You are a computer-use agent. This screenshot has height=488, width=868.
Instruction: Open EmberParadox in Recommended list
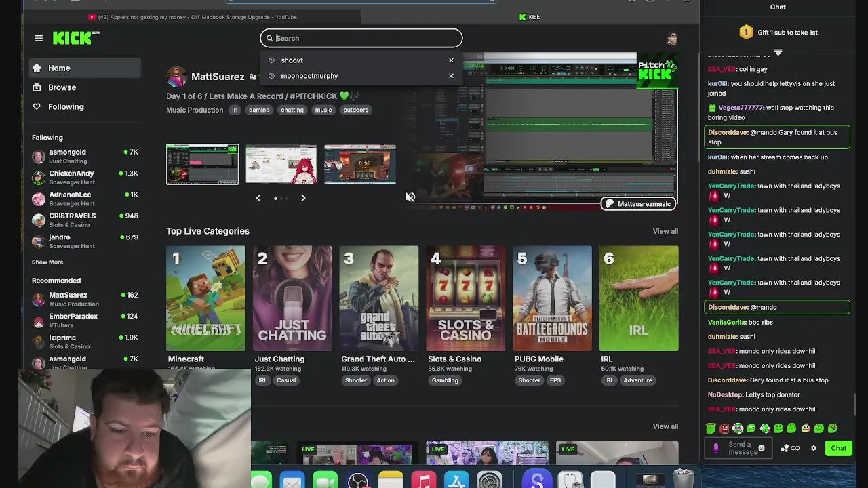point(85,320)
